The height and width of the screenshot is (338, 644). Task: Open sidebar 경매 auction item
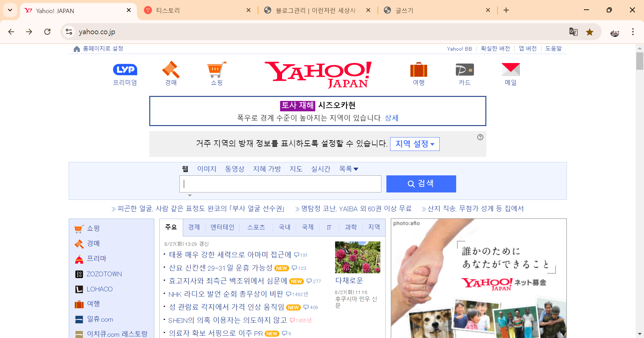[x=87, y=243]
